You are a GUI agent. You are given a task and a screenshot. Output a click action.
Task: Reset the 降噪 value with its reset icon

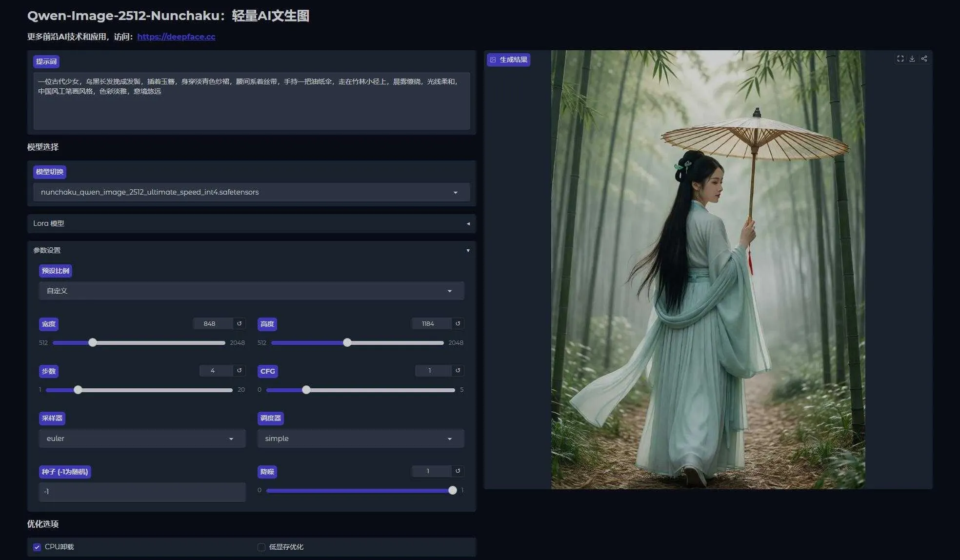(x=457, y=471)
